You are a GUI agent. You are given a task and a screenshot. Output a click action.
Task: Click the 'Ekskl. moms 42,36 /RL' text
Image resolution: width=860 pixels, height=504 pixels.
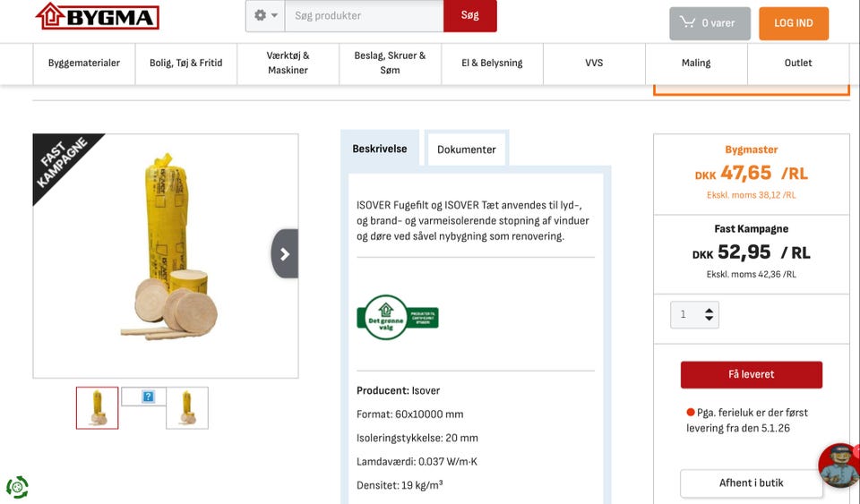point(752,274)
